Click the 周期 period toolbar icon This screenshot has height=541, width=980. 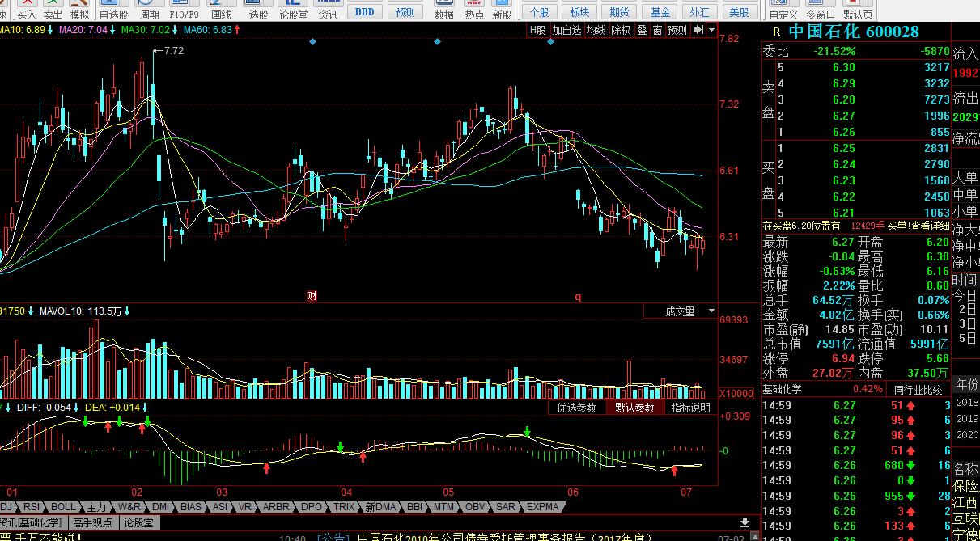point(150,10)
